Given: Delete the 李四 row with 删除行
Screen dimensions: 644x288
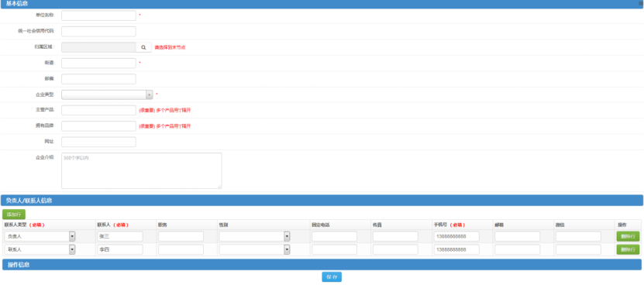Looking at the screenshot, I should tap(628, 249).
